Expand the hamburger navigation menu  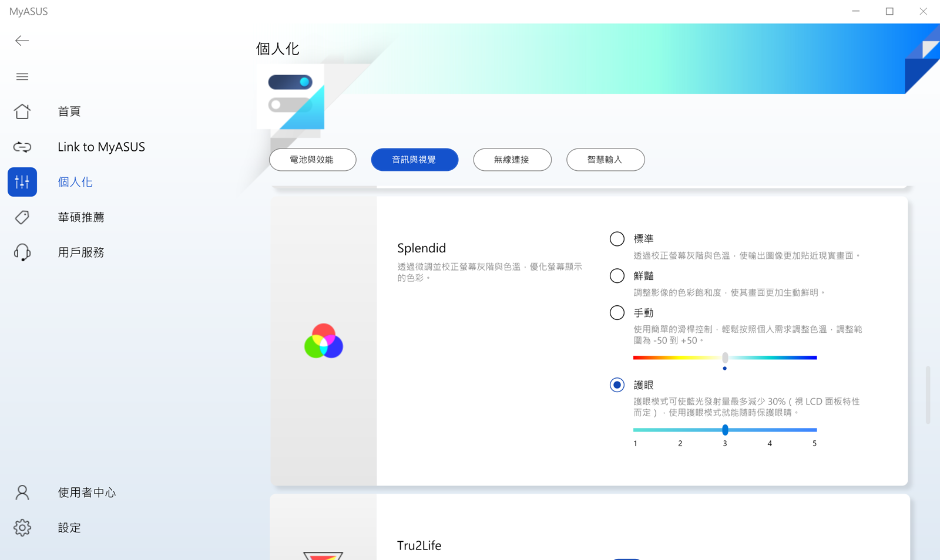[22, 77]
